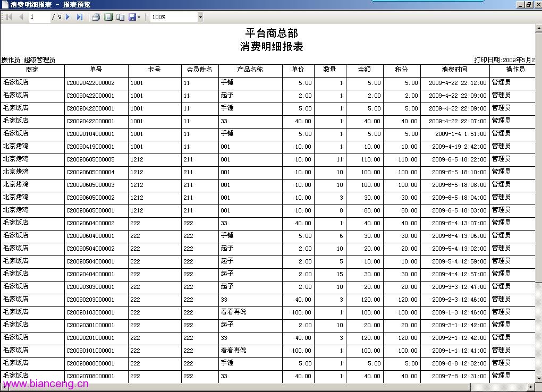Click the 会员姓名 column header
Viewport: 542px width, 392px height.
[199, 70]
